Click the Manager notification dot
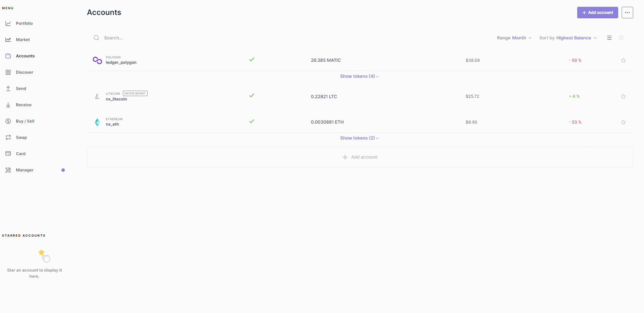The width and height of the screenshot is (644, 313). 63,170
